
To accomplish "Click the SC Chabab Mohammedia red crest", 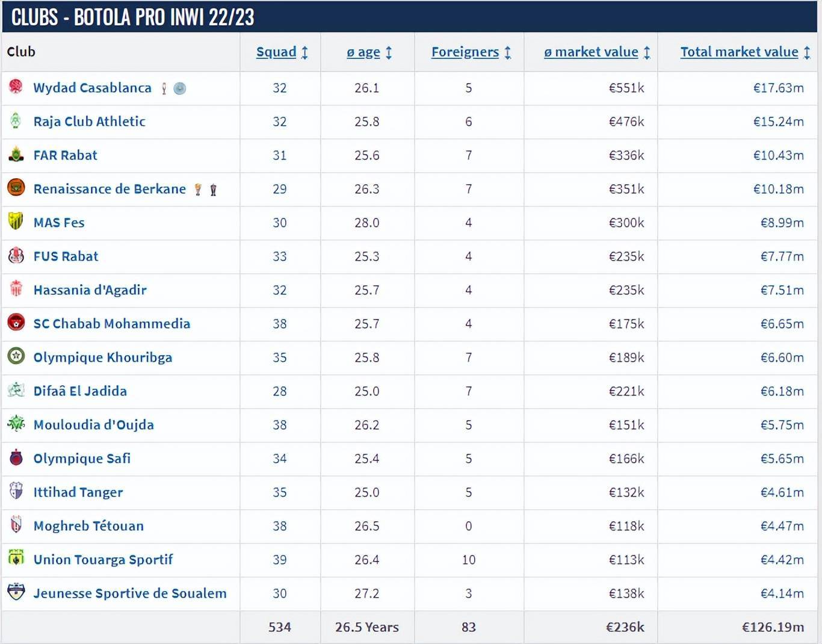I will (16, 323).
